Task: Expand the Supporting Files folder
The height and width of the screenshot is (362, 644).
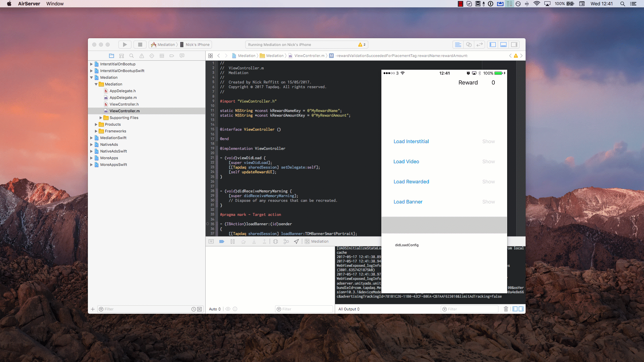Action: (101, 118)
